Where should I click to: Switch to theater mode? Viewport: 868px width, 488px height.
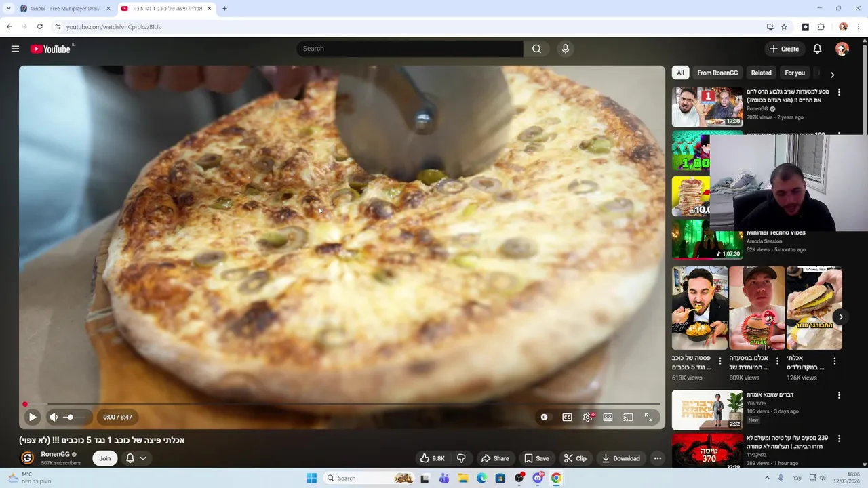pos(608,418)
